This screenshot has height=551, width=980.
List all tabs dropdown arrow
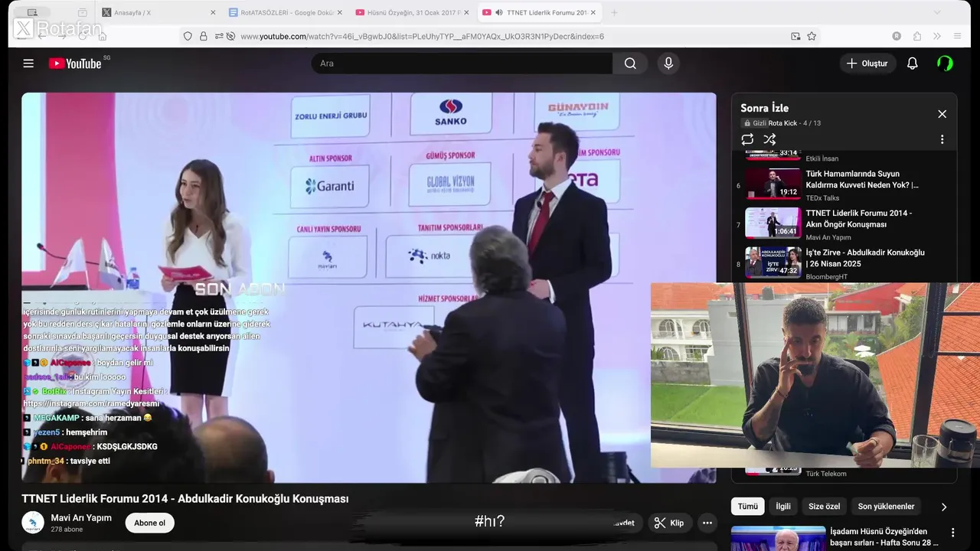pos(937,12)
